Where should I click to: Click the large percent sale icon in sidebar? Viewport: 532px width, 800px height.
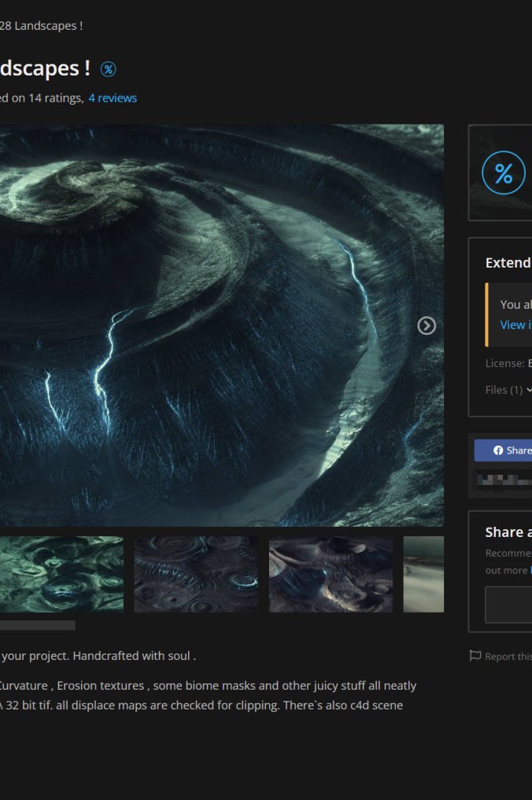(x=504, y=173)
